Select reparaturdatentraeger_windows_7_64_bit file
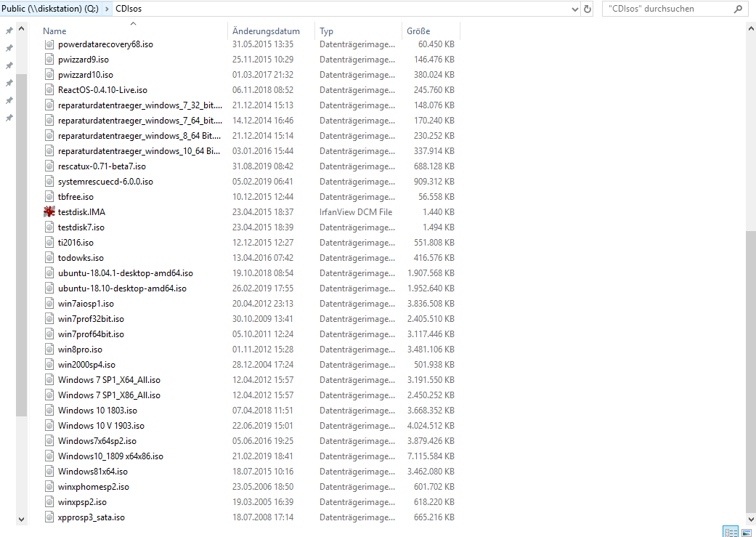 [140, 120]
